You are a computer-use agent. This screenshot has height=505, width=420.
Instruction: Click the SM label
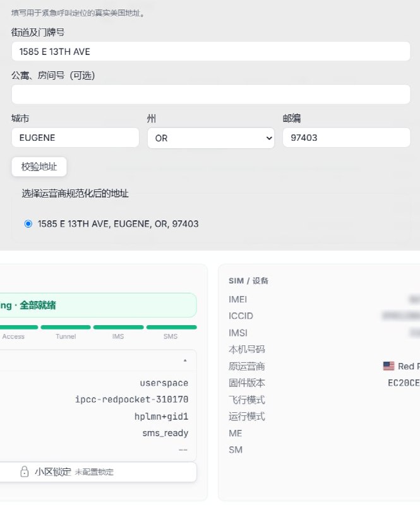236,450
